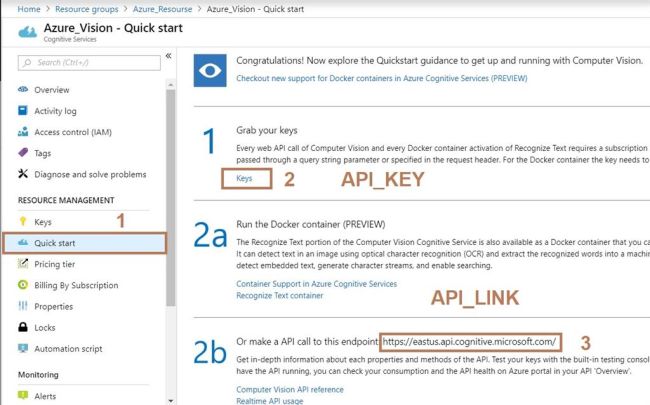Image resolution: width=650 pixels, height=405 pixels.
Task: Click the sidebar scrollbar down arrow
Action: click(x=170, y=400)
